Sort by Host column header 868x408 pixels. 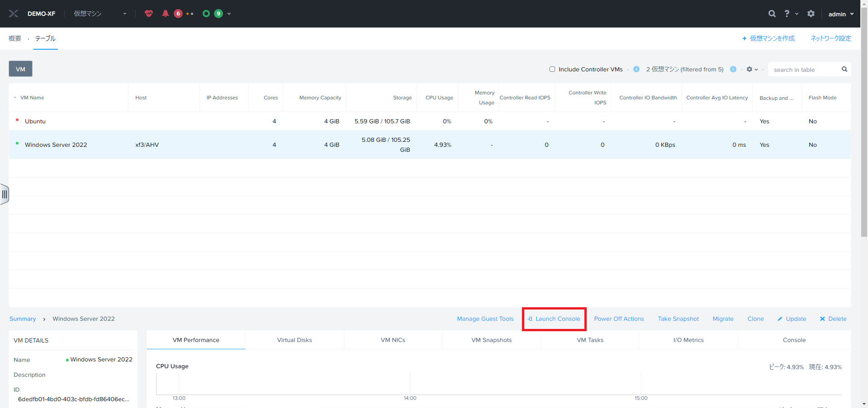point(141,98)
